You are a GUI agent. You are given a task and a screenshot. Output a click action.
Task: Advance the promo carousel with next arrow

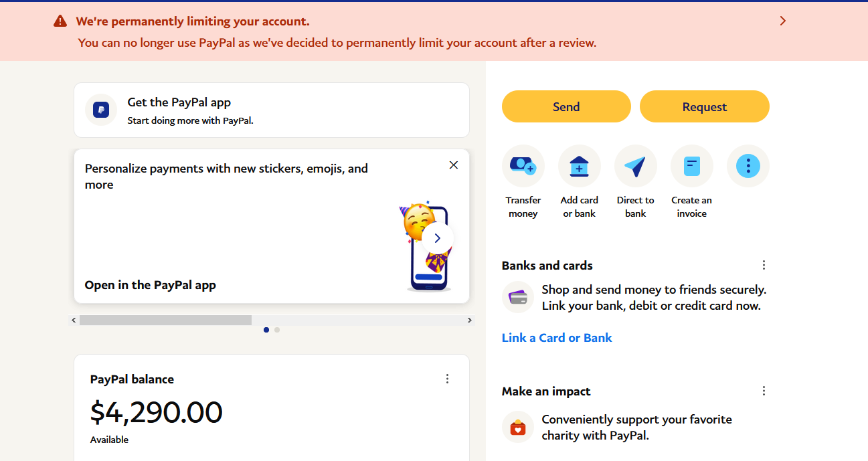click(x=438, y=238)
